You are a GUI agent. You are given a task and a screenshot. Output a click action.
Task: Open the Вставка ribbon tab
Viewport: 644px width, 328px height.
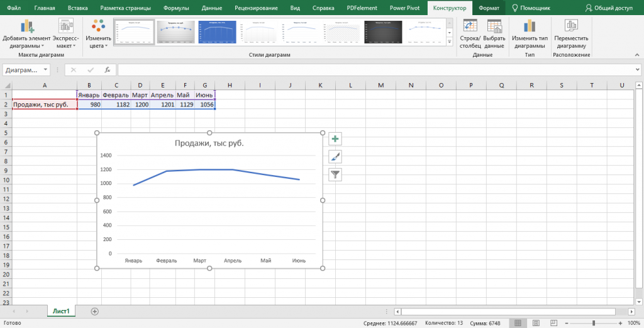[77, 8]
